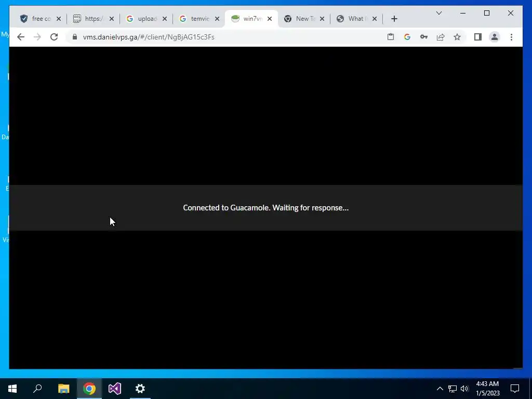532x399 pixels.
Task: Go back with the browser back arrow
Action: pyautogui.click(x=21, y=37)
